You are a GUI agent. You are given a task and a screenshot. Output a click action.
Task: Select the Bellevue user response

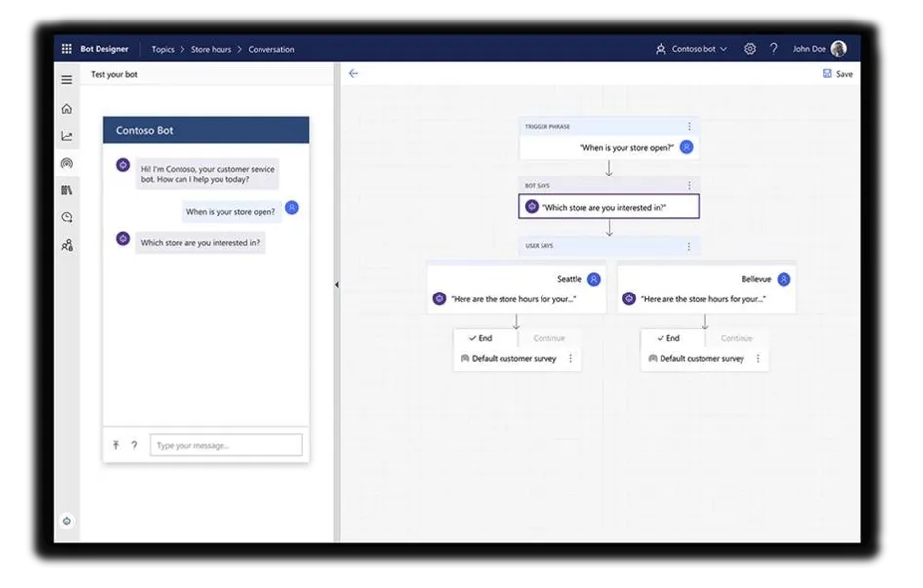click(x=756, y=279)
